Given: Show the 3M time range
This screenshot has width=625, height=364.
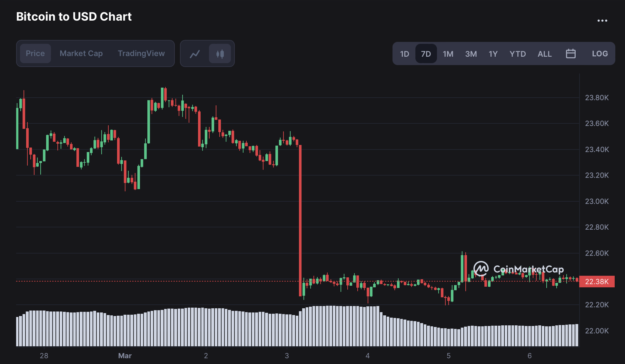Looking at the screenshot, I should 471,54.
